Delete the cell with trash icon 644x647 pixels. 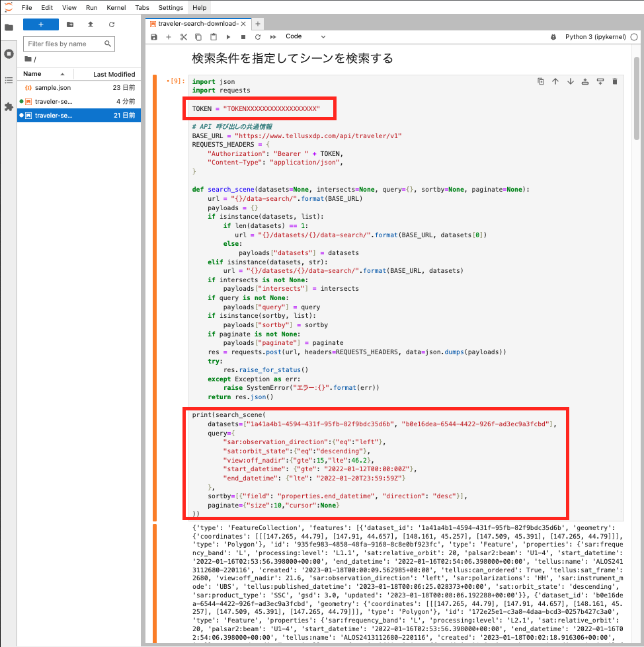(615, 81)
